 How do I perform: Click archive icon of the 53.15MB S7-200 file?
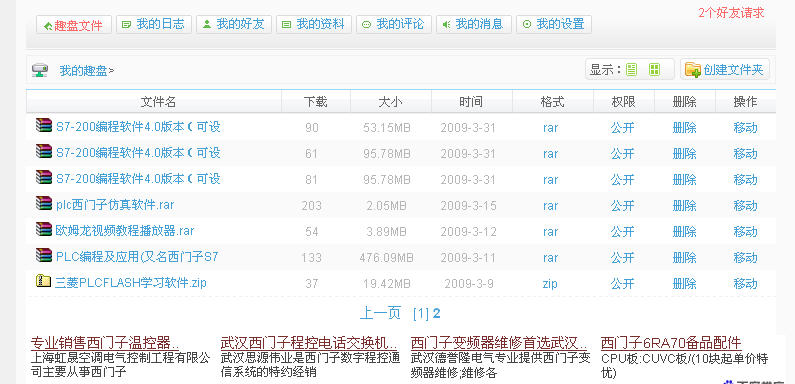(x=44, y=125)
